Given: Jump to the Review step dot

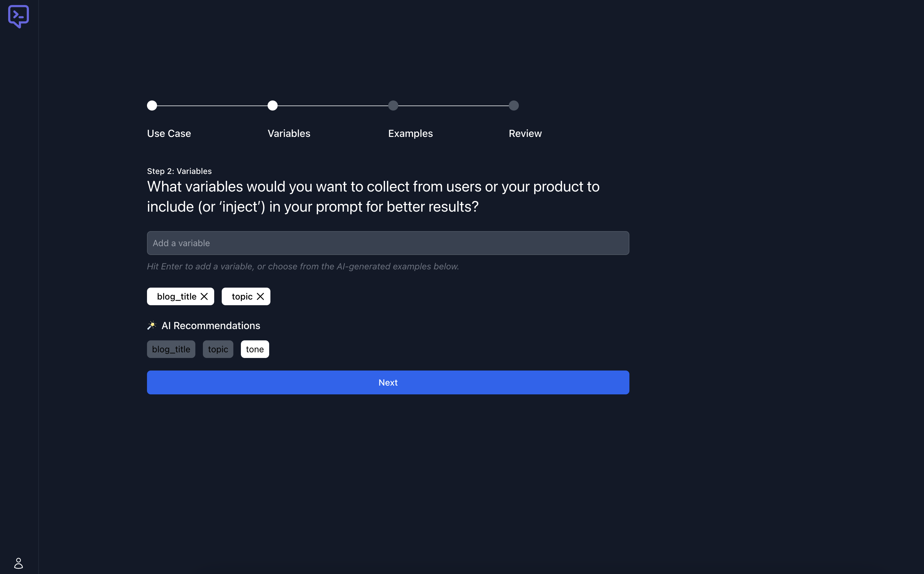Looking at the screenshot, I should pos(514,106).
